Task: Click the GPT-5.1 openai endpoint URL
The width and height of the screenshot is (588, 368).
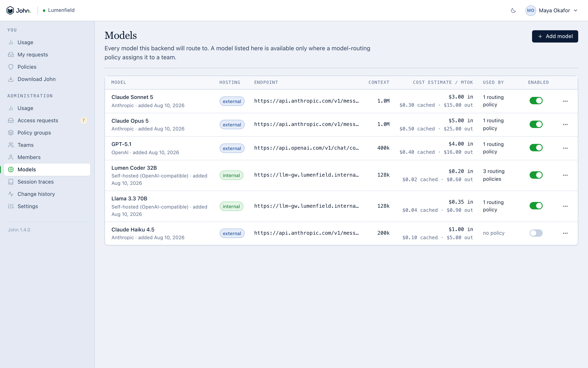Action: (x=306, y=148)
